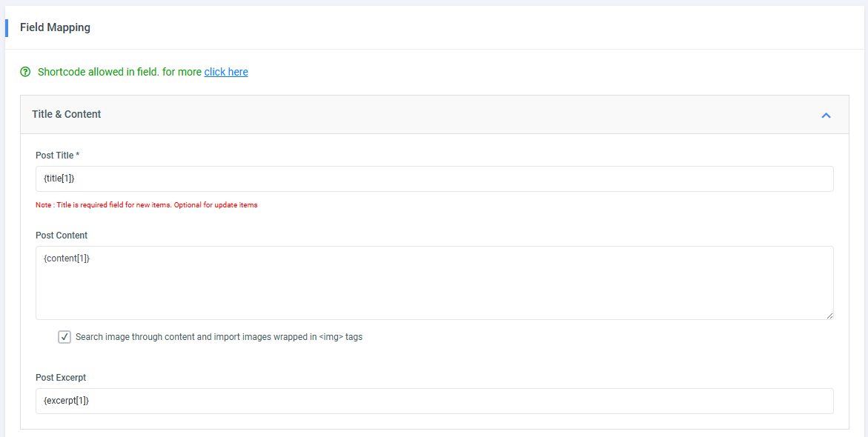This screenshot has height=437, width=868.
Task: Click the {content[1]} shortcode text
Action: click(67, 258)
